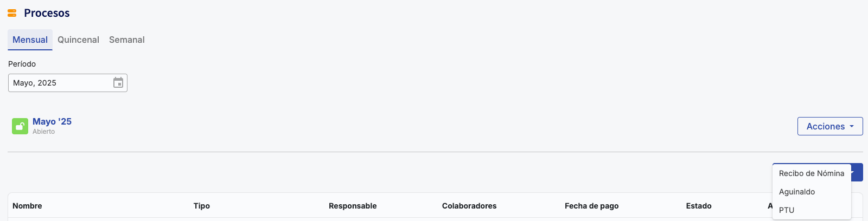This screenshot has height=221, width=868.
Task: Click the green open-lock status icon
Action: tap(20, 126)
